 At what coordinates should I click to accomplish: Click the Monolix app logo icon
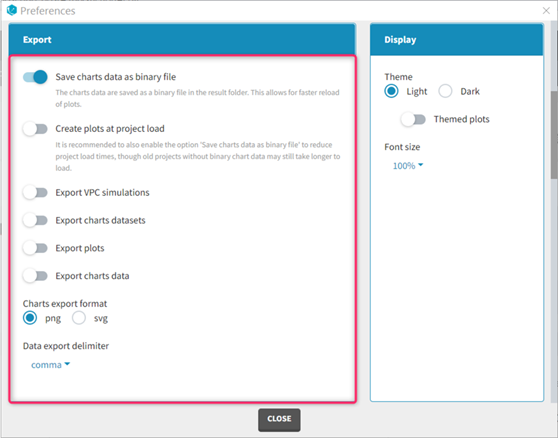click(x=12, y=10)
